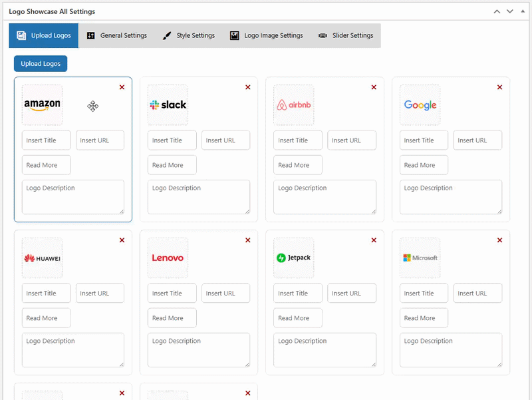This screenshot has width=532, height=400.
Task: Focus the HUAWEI Read More field
Action: pos(46,318)
